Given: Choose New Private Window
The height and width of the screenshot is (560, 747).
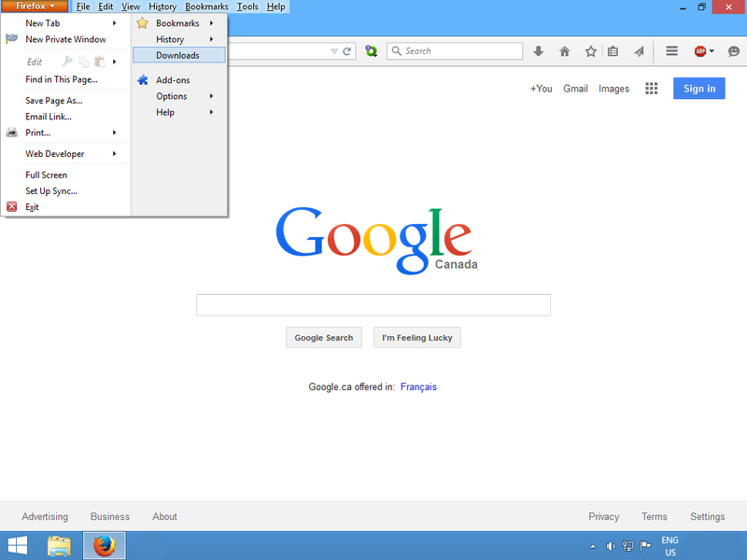Looking at the screenshot, I should point(65,39).
